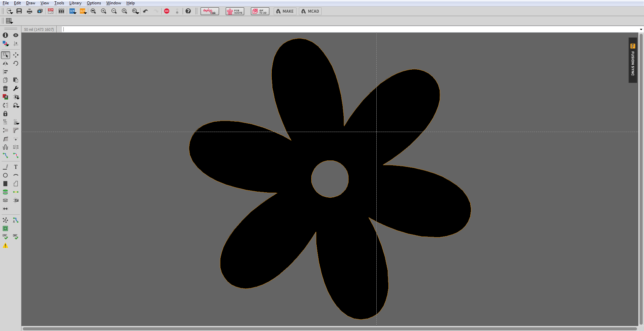Image resolution: width=644 pixels, height=331 pixels.
Task: Open the Display layers dropdown tool
Action: tap(6, 44)
